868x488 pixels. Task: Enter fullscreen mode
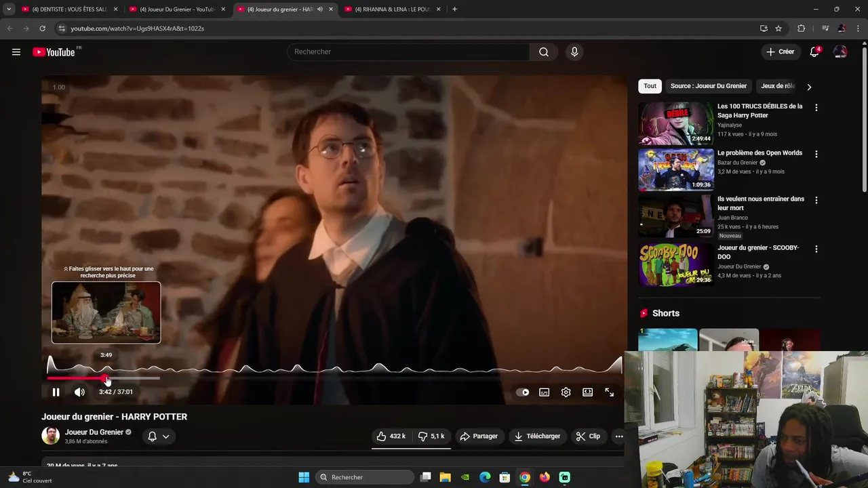609,392
